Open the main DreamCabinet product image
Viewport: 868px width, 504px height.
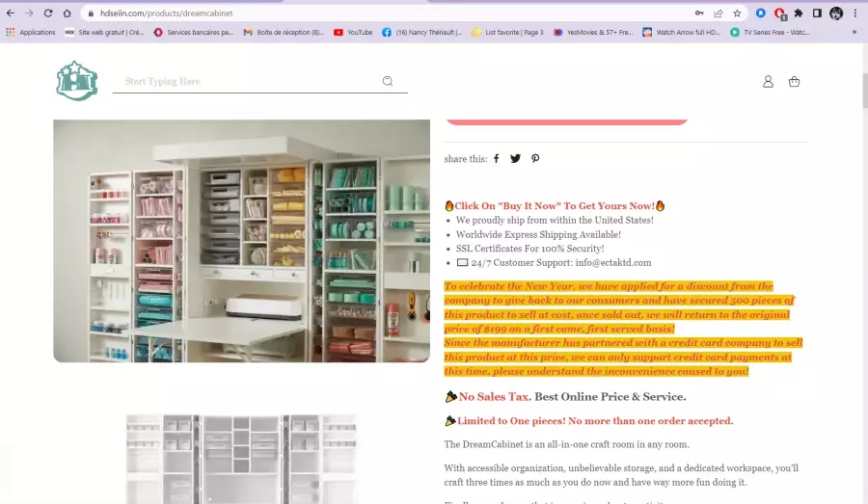[241, 241]
